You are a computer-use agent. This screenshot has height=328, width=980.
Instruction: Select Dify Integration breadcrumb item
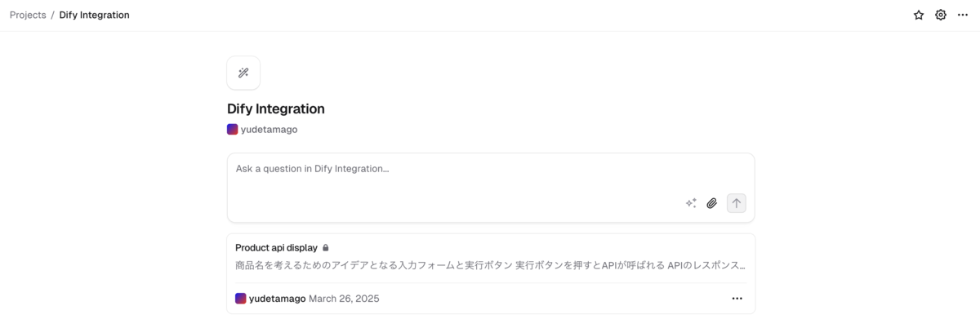click(94, 15)
